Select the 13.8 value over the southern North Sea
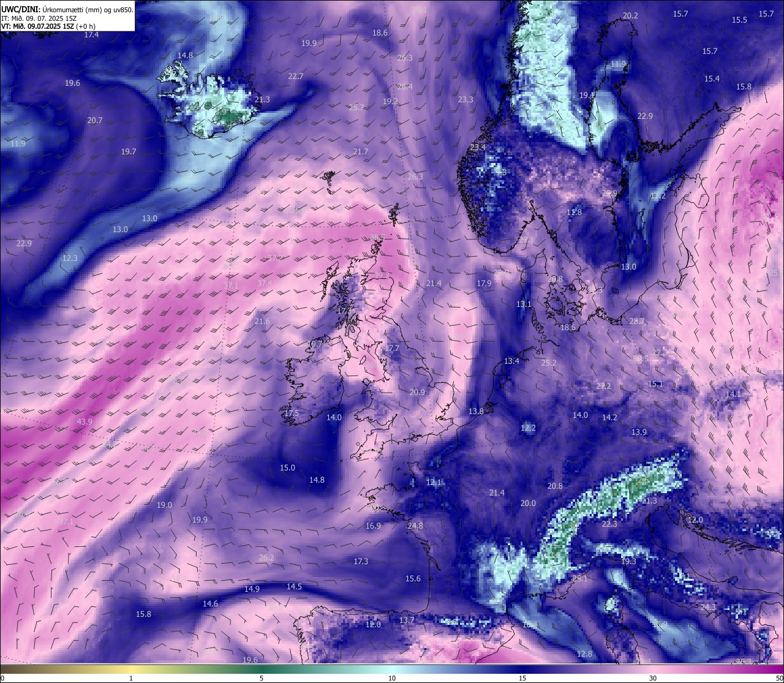The height and width of the screenshot is (683, 784). click(x=476, y=412)
